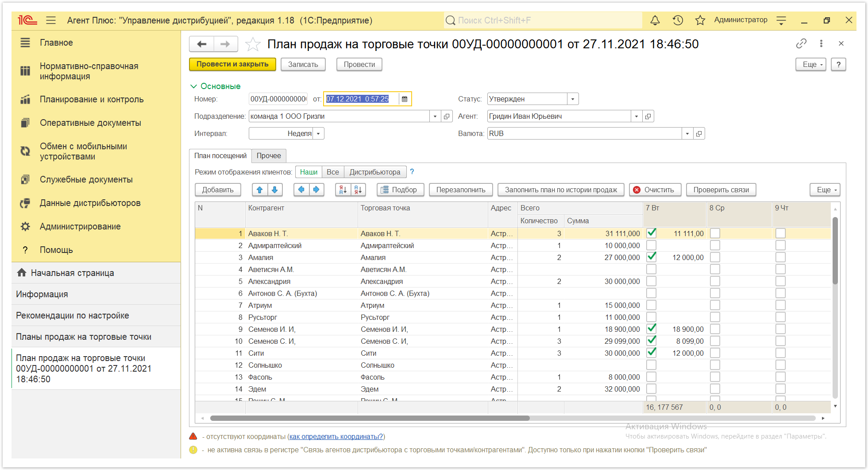This screenshot has height=470, width=868.
Task: Switch to План посещений tab
Action: tap(220, 155)
